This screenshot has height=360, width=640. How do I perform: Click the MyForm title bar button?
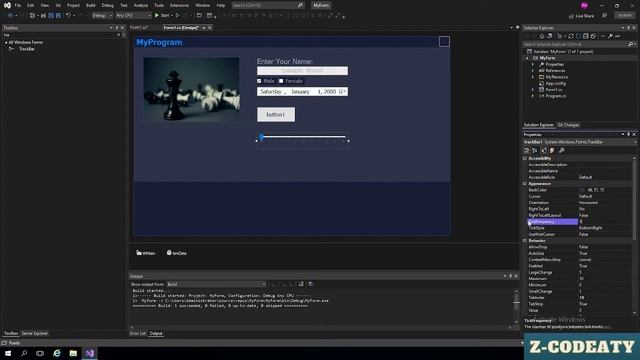click(x=321, y=5)
